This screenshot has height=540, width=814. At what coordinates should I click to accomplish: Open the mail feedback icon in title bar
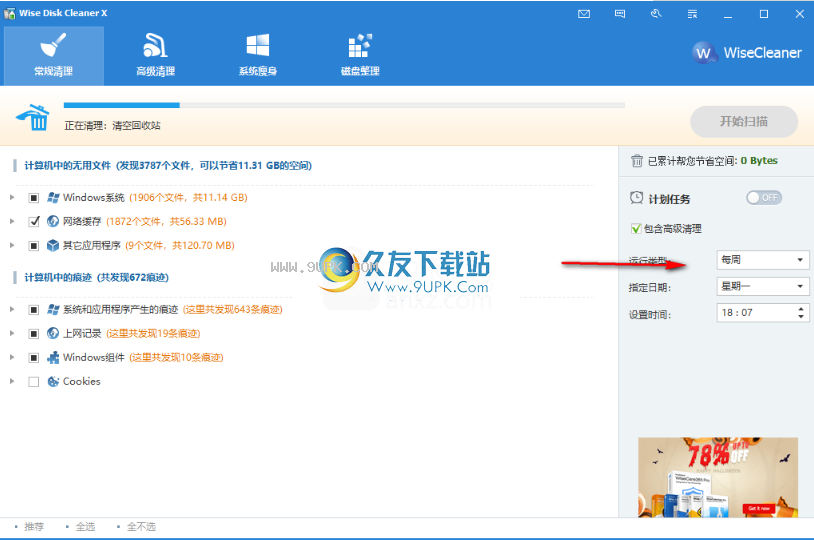(584, 14)
